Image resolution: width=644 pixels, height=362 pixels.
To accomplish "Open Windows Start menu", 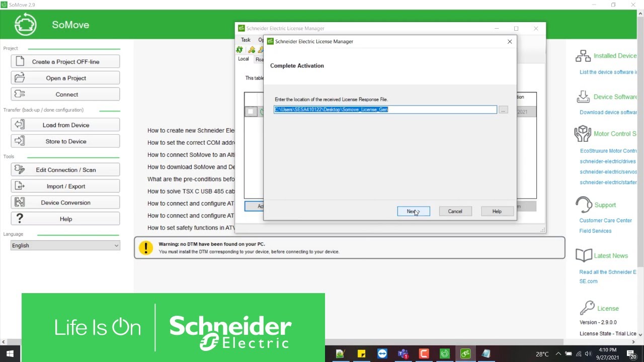I will point(10,354).
